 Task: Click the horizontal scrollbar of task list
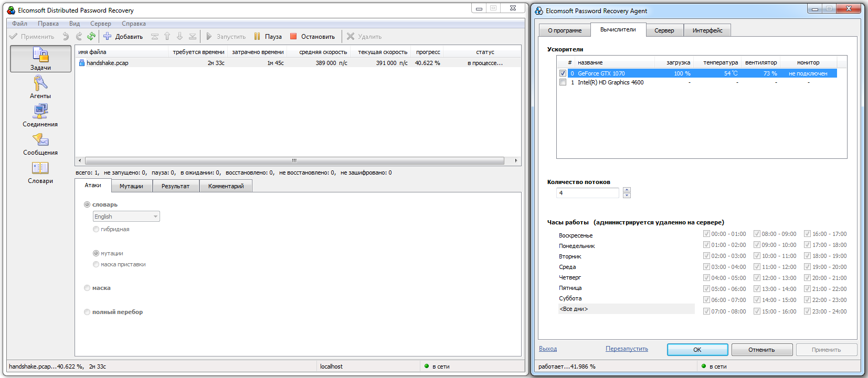coord(294,160)
